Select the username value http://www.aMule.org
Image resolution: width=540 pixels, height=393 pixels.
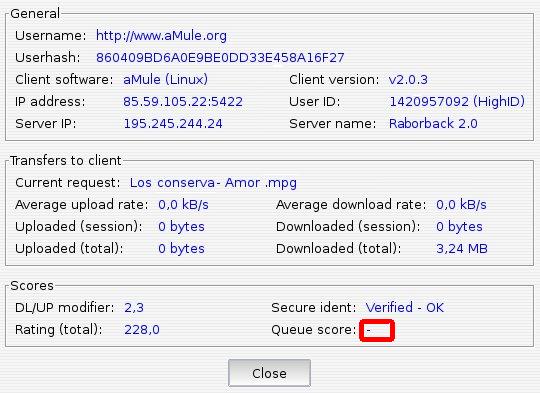[161, 35]
